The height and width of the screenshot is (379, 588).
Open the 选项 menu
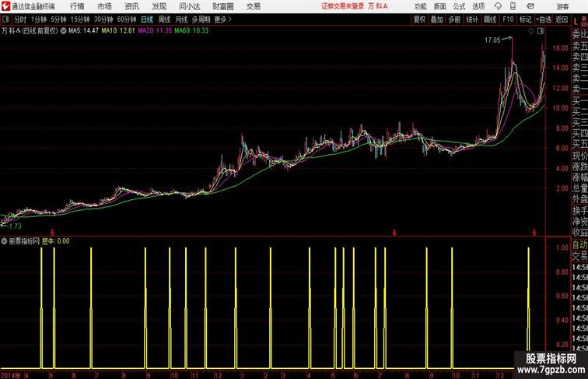(x=478, y=6)
